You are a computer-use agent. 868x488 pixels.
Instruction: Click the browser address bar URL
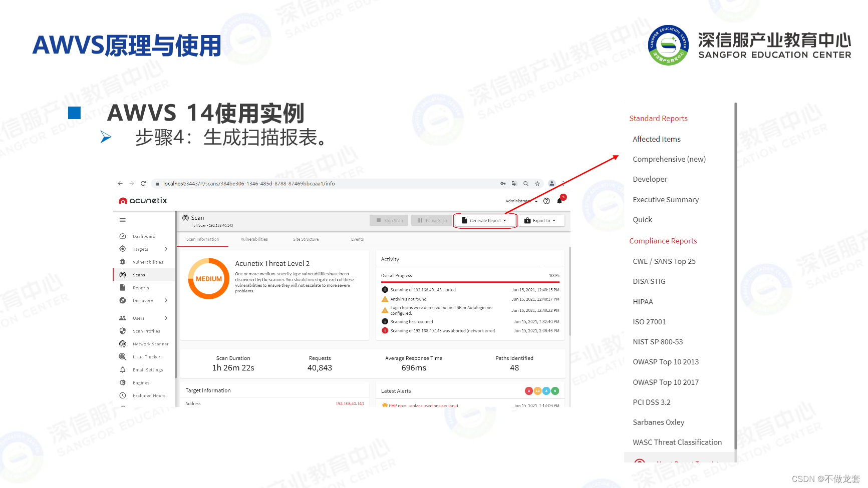249,184
